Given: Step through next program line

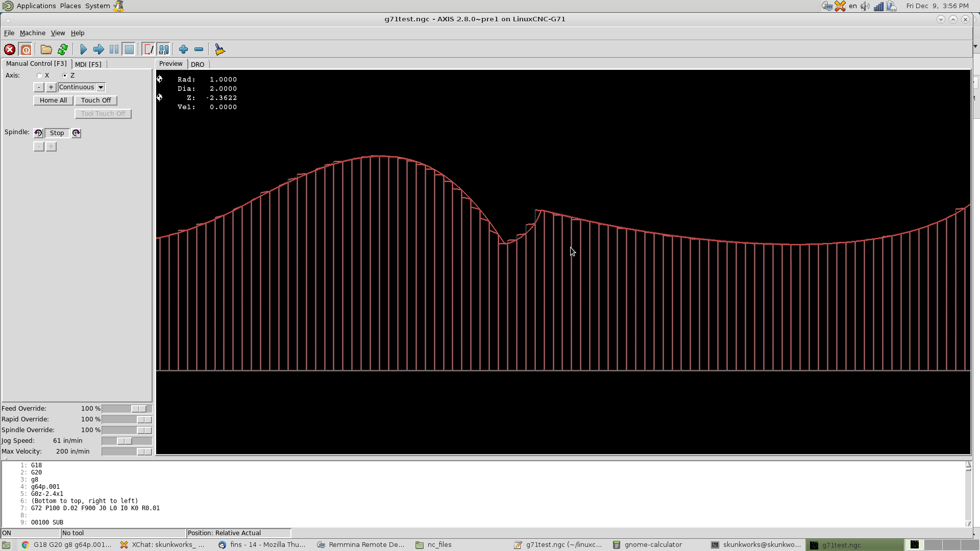Looking at the screenshot, I should pyautogui.click(x=99, y=49).
